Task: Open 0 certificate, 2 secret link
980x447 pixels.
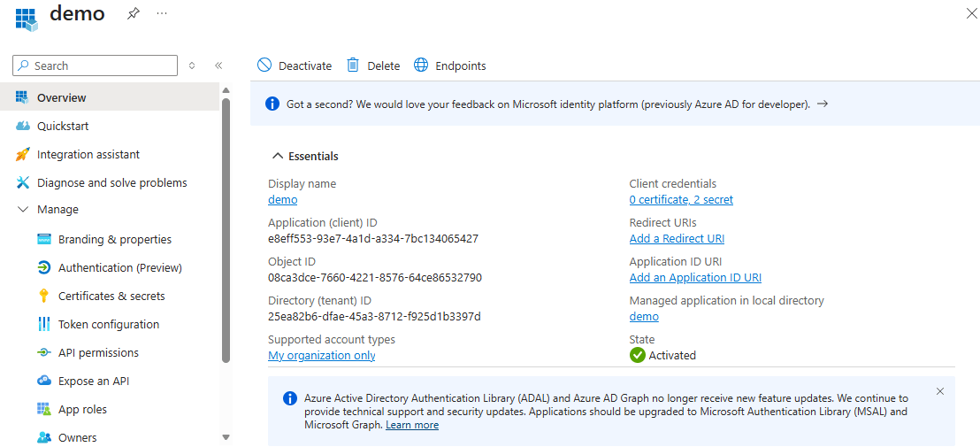Action: 681,200
